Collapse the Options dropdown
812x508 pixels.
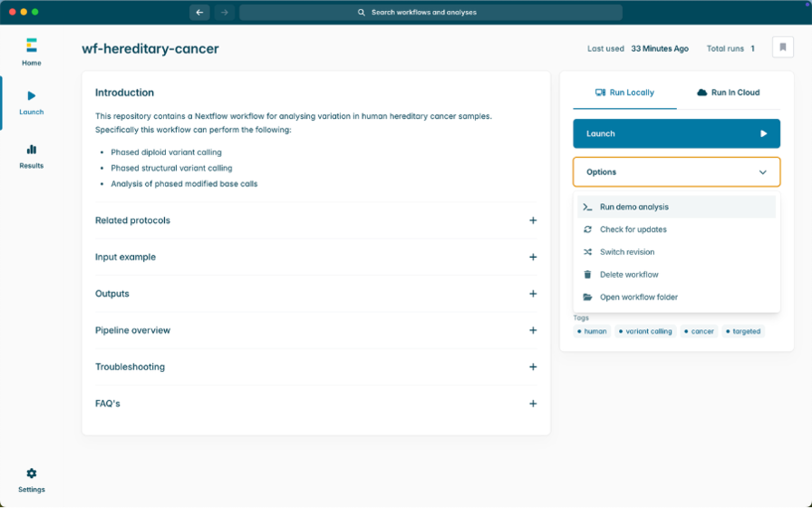(676, 172)
